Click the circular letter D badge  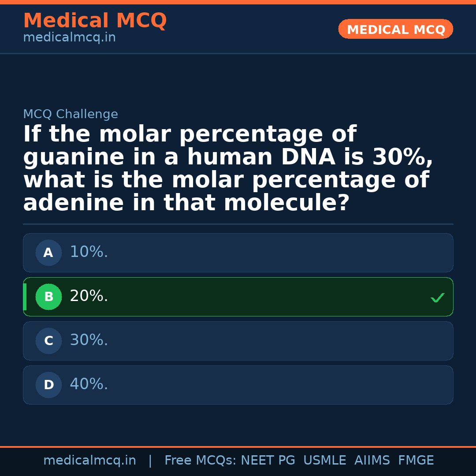click(x=48, y=385)
